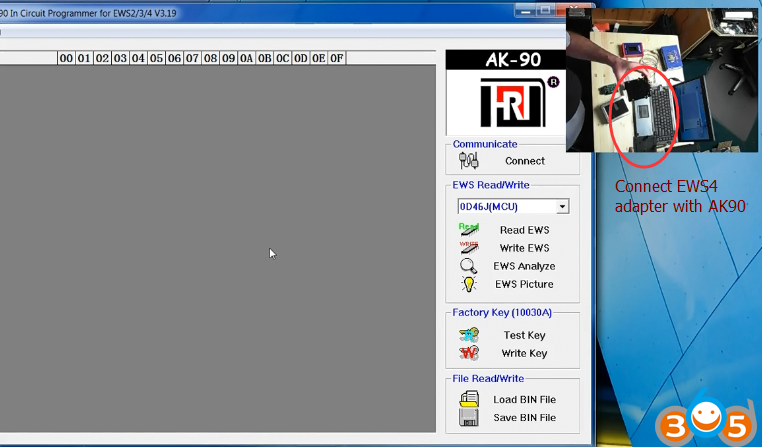Image resolution: width=762 pixels, height=447 pixels.
Task: Click the EWS Analyze magnifier icon
Action: [468, 266]
